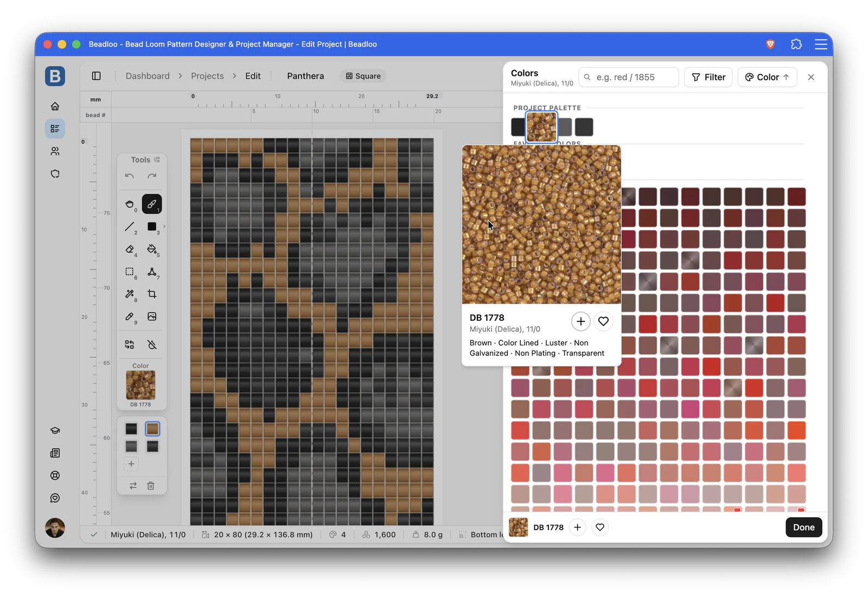Select the Line tool

[129, 227]
